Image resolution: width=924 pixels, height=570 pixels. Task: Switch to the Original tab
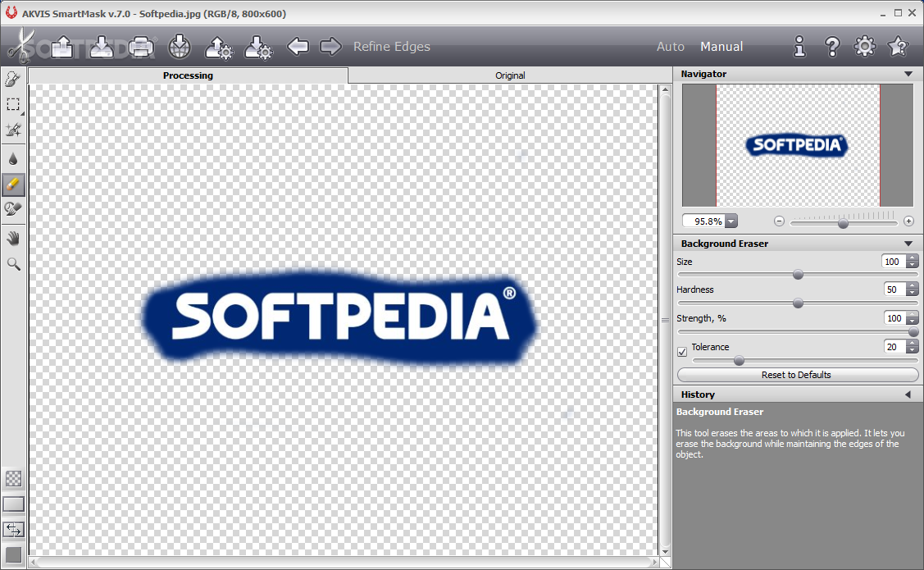tap(510, 75)
